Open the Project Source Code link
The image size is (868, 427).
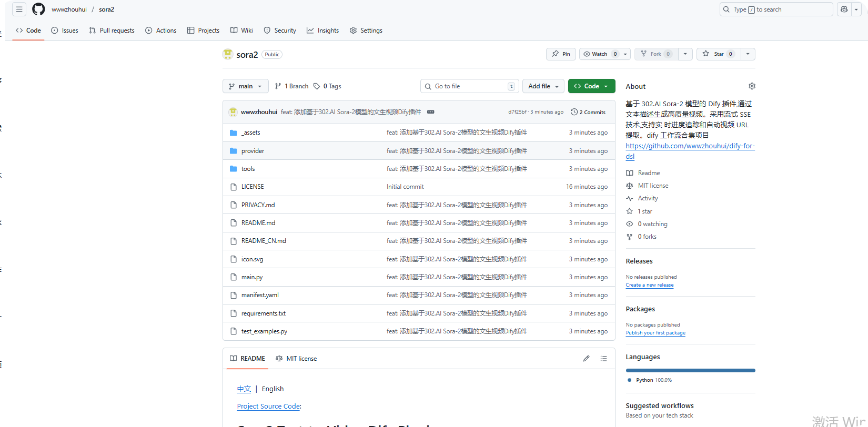(x=268, y=406)
